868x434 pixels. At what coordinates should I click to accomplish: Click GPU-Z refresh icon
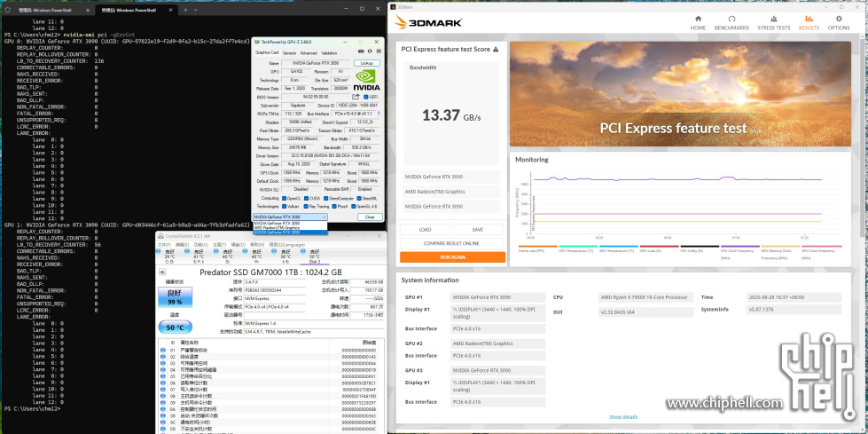click(370, 51)
